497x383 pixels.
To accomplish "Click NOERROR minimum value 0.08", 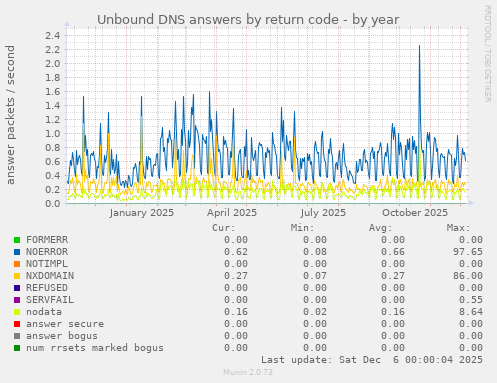I will point(315,252).
